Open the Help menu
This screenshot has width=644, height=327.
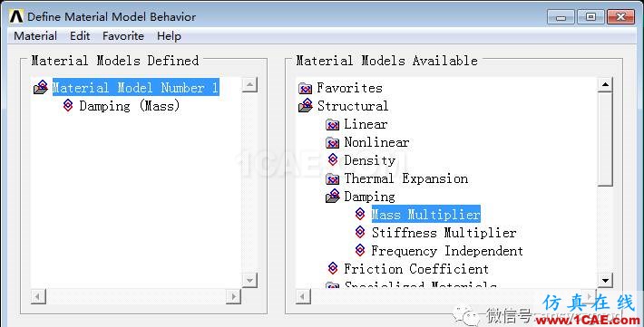[x=169, y=36]
